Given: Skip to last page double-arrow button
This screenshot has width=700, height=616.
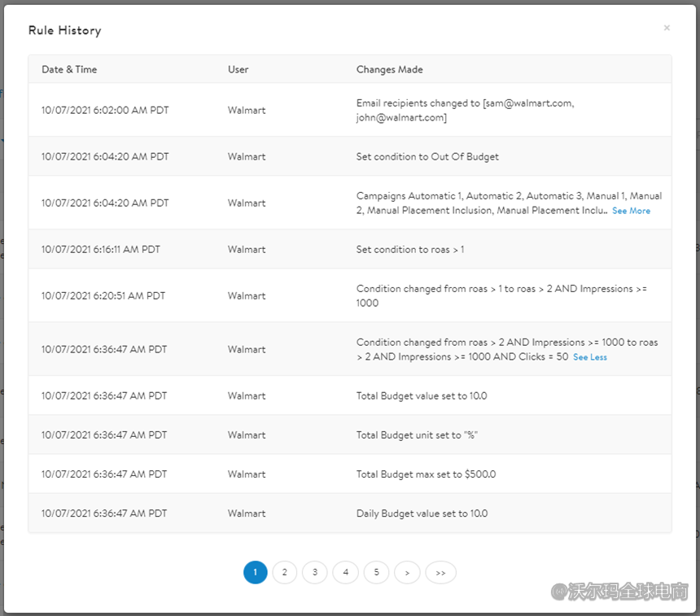Looking at the screenshot, I should tap(440, 573).
